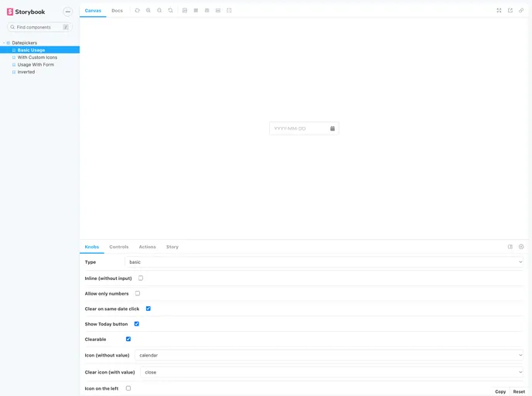Click the Usage With Form bookmark icon
This screenshot has width=532, height=396.
14,65
